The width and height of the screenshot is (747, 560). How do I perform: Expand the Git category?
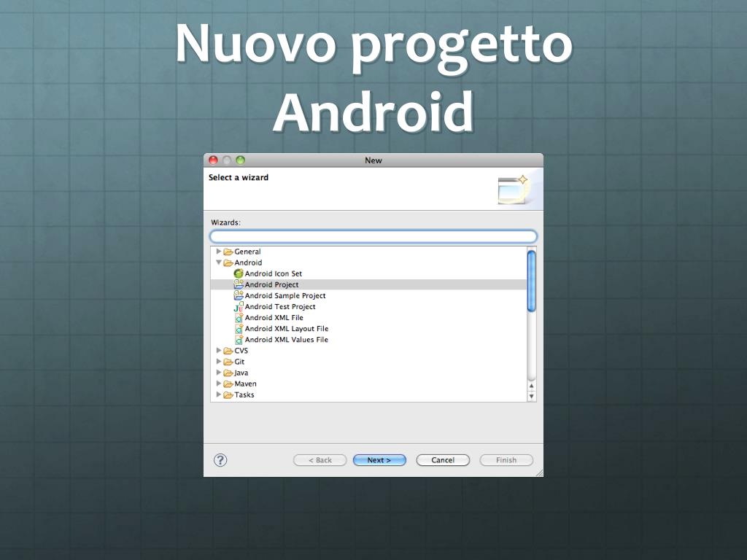(x=219, y=361)
